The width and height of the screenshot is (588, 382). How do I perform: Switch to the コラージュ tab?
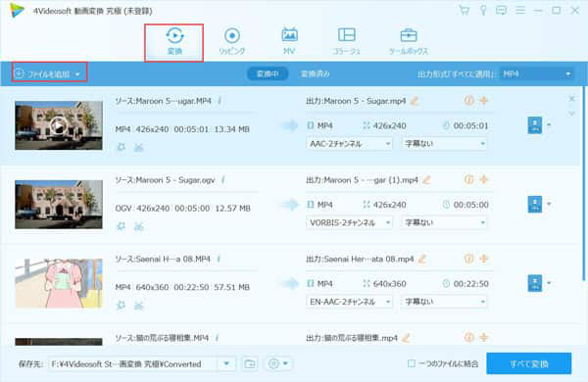tap(347, 41)
